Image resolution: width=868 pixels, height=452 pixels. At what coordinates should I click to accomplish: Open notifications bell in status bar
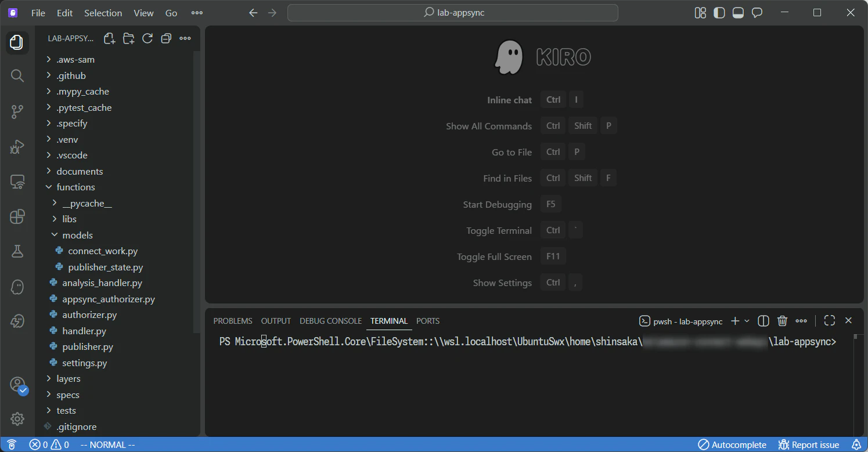856,445
